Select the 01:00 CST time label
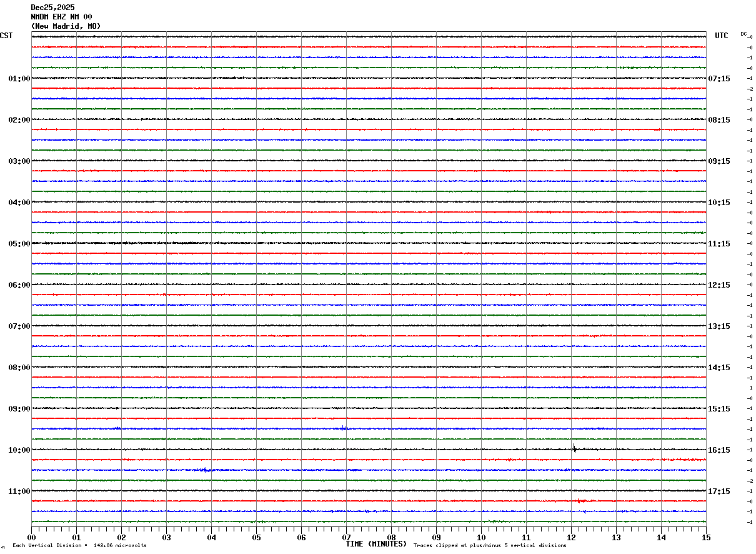This screenshot has width=756, height=554. coord(19,79)
